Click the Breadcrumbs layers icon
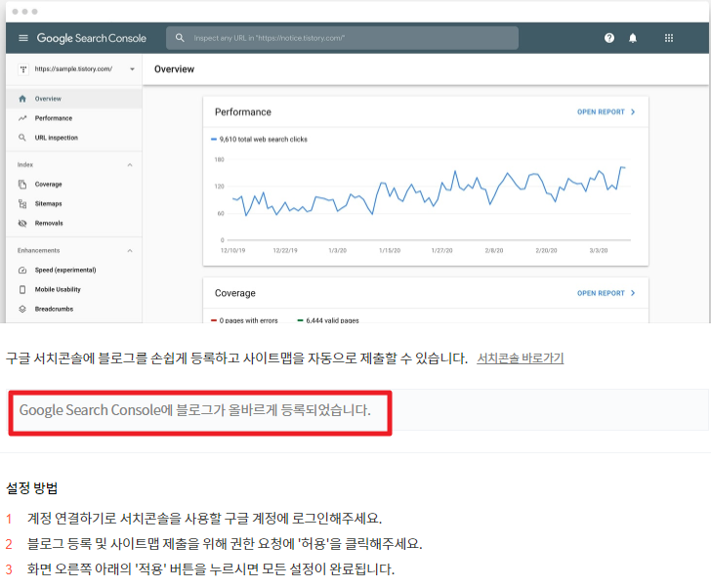 coord(22,309)
